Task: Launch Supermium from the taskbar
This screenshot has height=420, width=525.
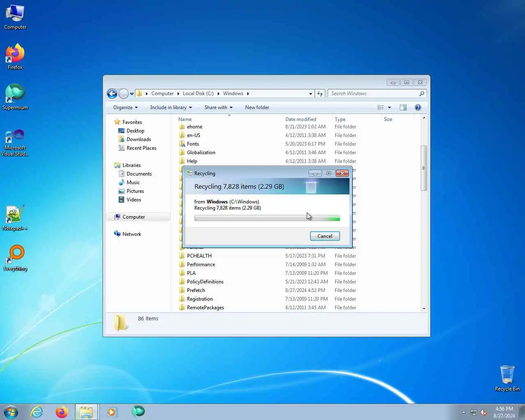Action: [138, 411]
